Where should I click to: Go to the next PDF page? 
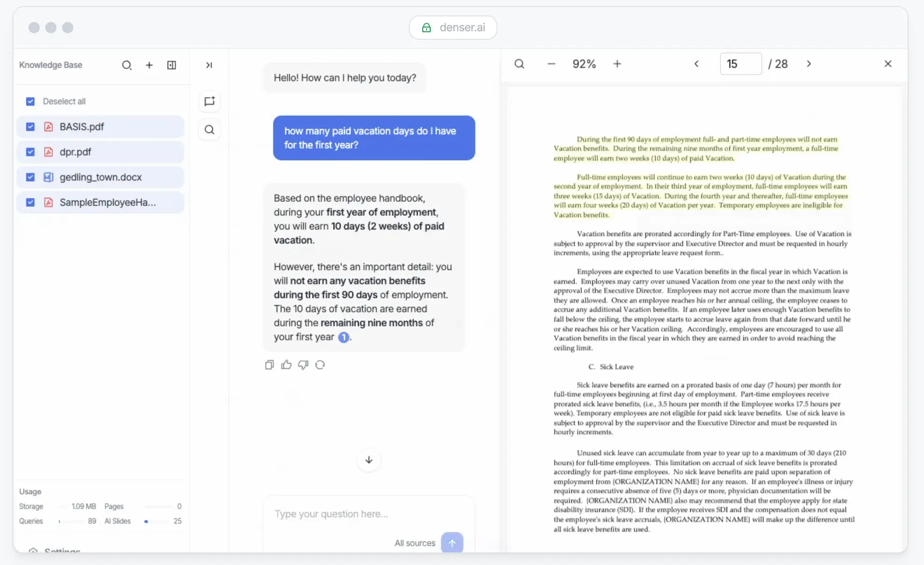tap(809, 64)
